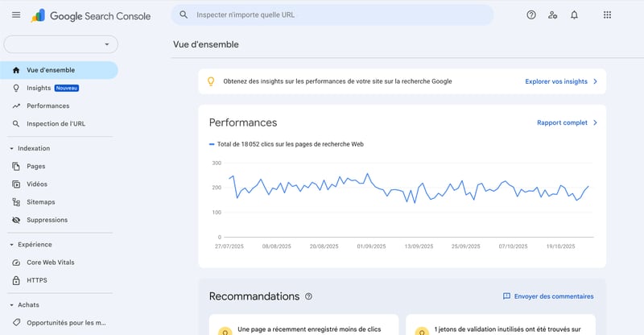
Task: Open the Insights menu item
Action: [59, 88]
